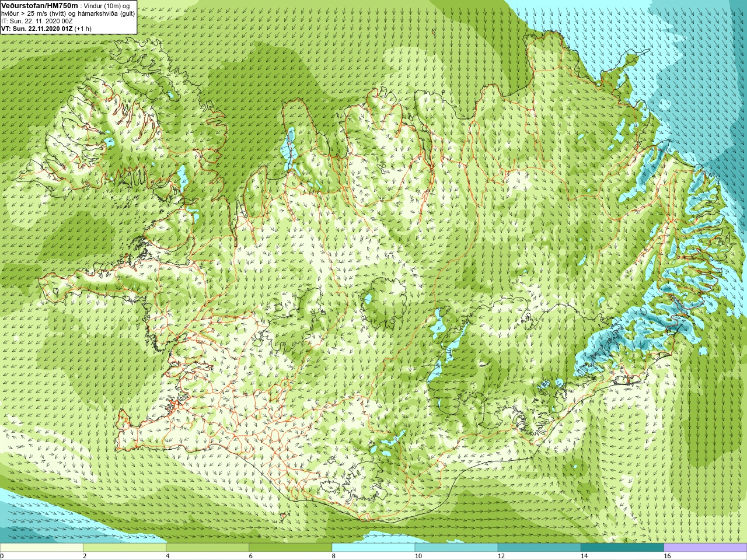Click the legend scale label '4'
The width and height of the screenshot is (747, 560).
tap(167, 556)
